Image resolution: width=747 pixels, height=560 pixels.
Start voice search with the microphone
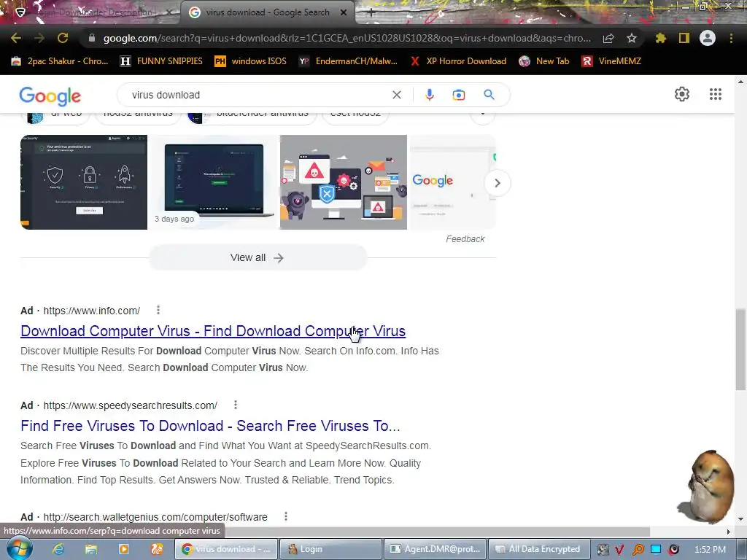click(x=430, y=95)
